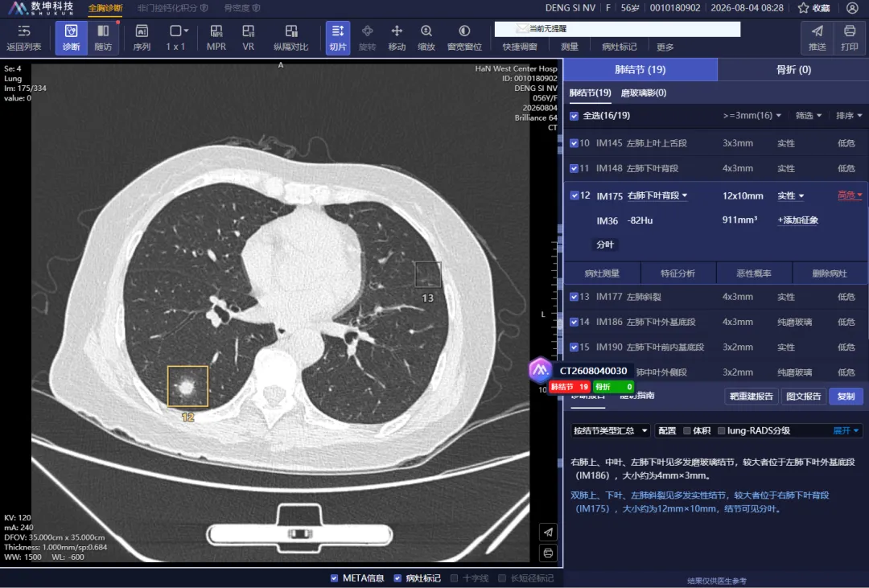Enable the 体积 volume checkbox
The height and width of the screenshot is (588, 869).
[x=687, y=430]
